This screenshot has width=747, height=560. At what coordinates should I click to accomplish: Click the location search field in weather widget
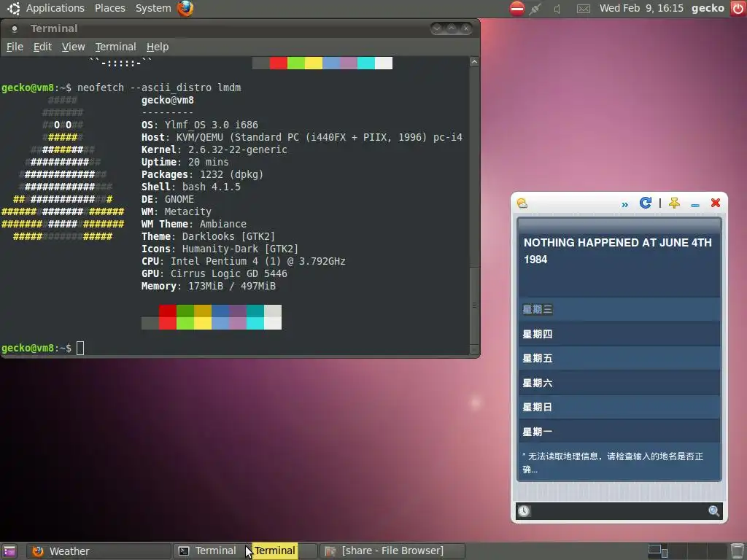(x=619, y=511)
